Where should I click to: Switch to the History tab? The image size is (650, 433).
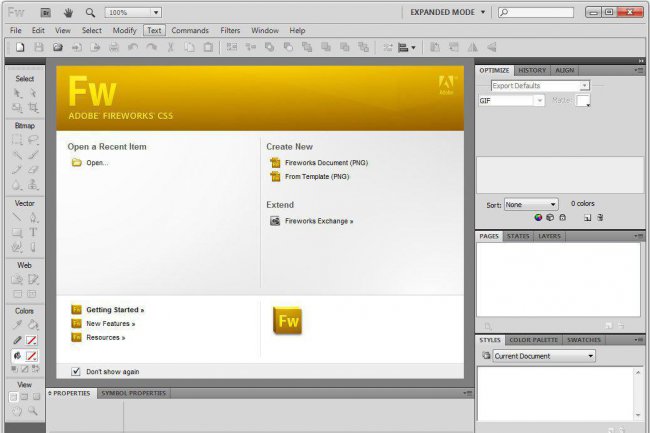click(532, 70)
